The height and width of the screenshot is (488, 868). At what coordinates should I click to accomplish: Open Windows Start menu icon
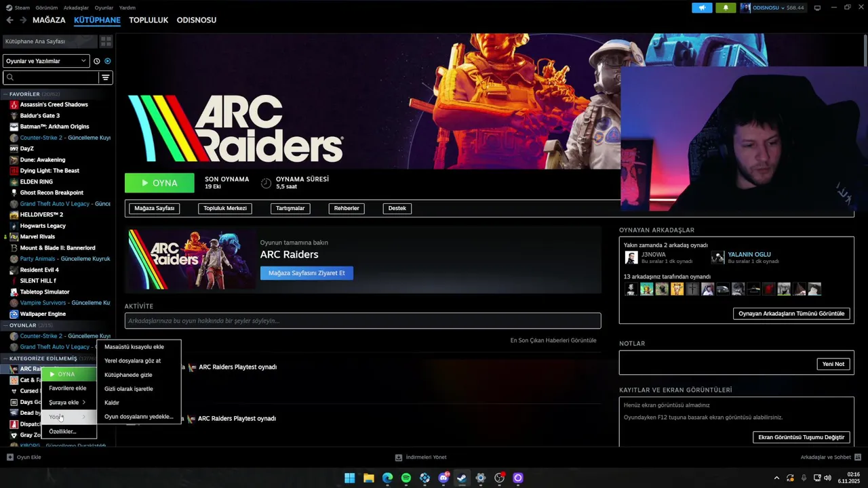click(x=349, y=478)
